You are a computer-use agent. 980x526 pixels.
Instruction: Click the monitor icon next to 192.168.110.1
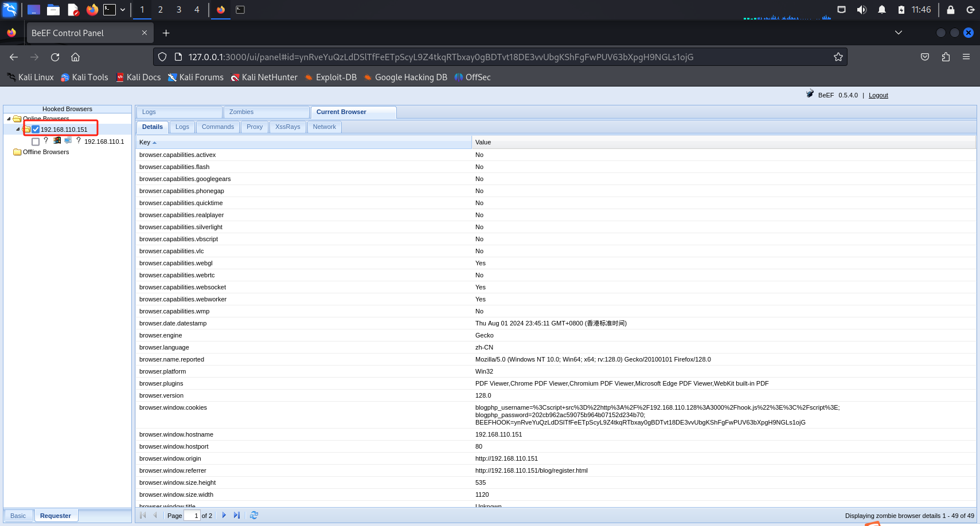(x=68, y=140)
